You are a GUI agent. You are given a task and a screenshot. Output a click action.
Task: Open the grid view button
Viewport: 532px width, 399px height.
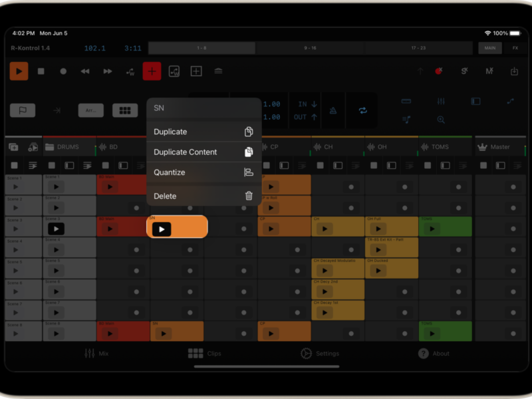tap(125, 110)
